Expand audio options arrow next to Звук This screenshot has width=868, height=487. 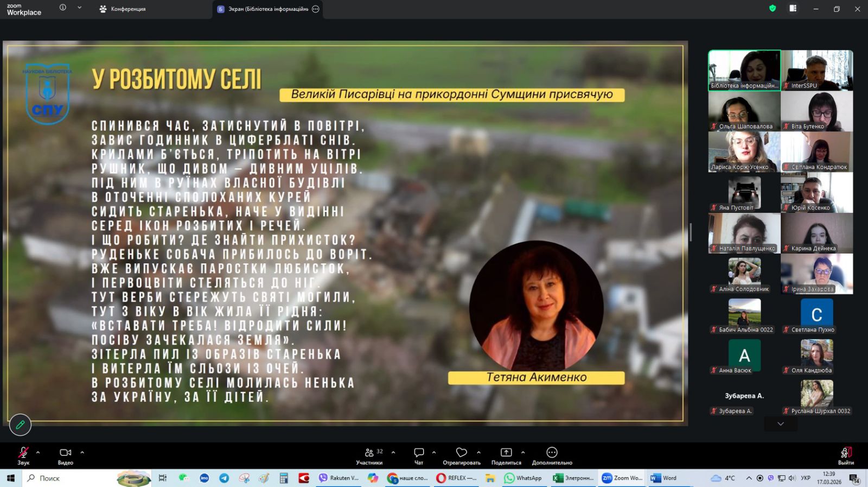(x=38, y=452)
